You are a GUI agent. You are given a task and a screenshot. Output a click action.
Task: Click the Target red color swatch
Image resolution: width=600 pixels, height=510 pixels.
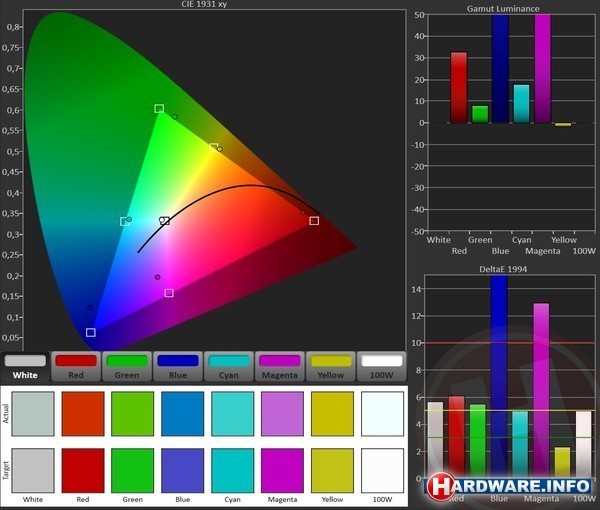(x=82, y=469)
